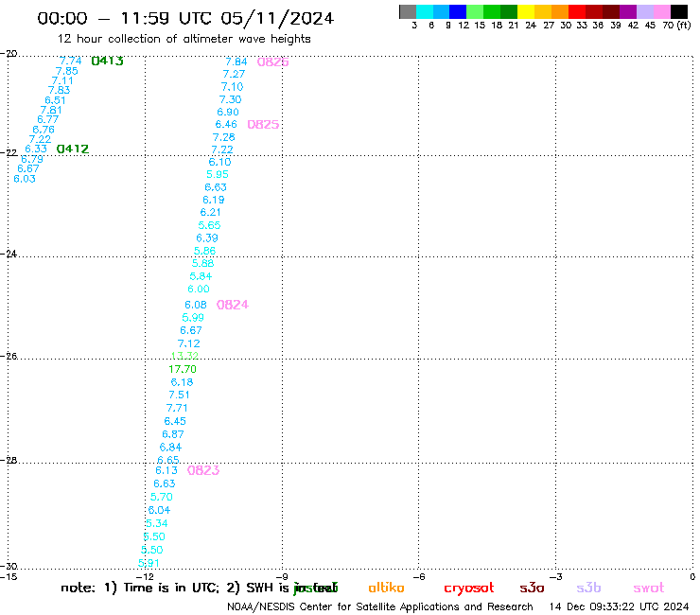Click the cryosat legend label
The image size is (700, 615).
tap(469, 589)
